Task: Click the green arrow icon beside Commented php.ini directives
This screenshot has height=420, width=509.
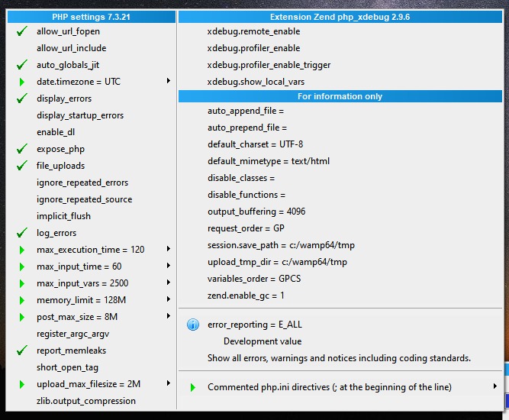Action: (x=193, y=387)
